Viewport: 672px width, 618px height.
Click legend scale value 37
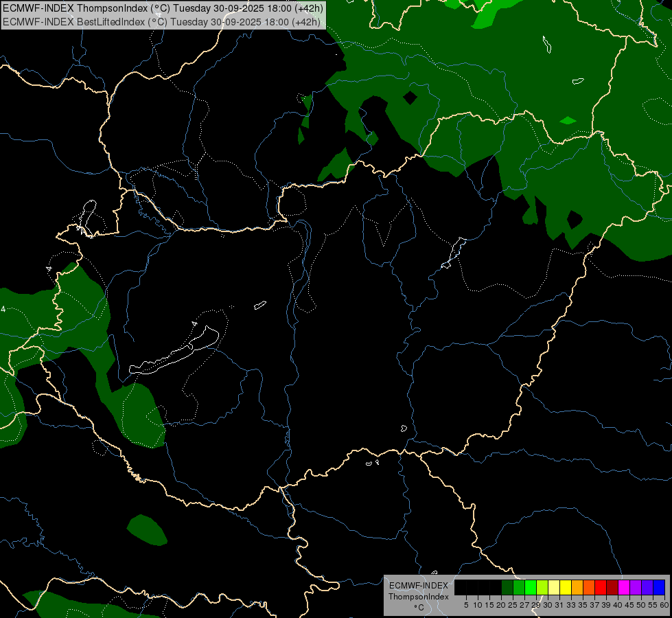[x=594, y=605]
